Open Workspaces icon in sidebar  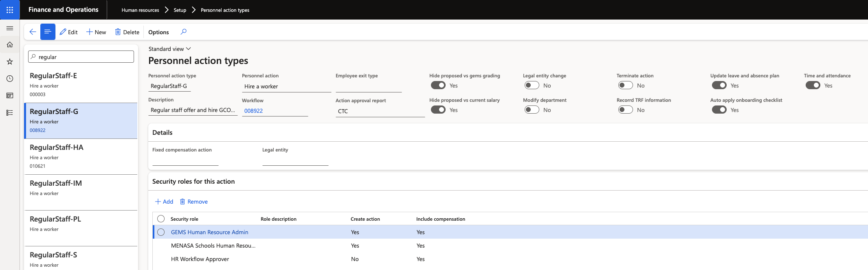click(10, 96)
